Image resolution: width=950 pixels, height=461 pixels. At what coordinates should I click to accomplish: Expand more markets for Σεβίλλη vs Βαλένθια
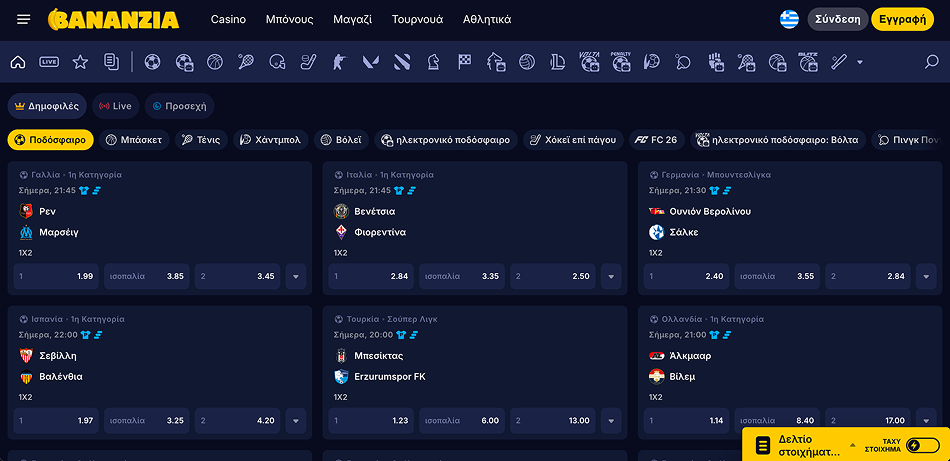coord(296,420)
